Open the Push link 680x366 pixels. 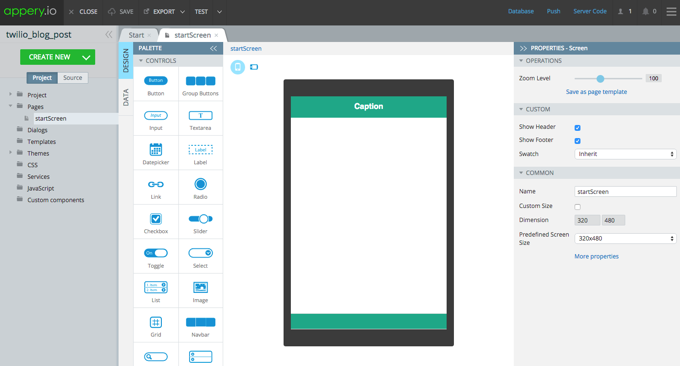(x=553, y=11)
